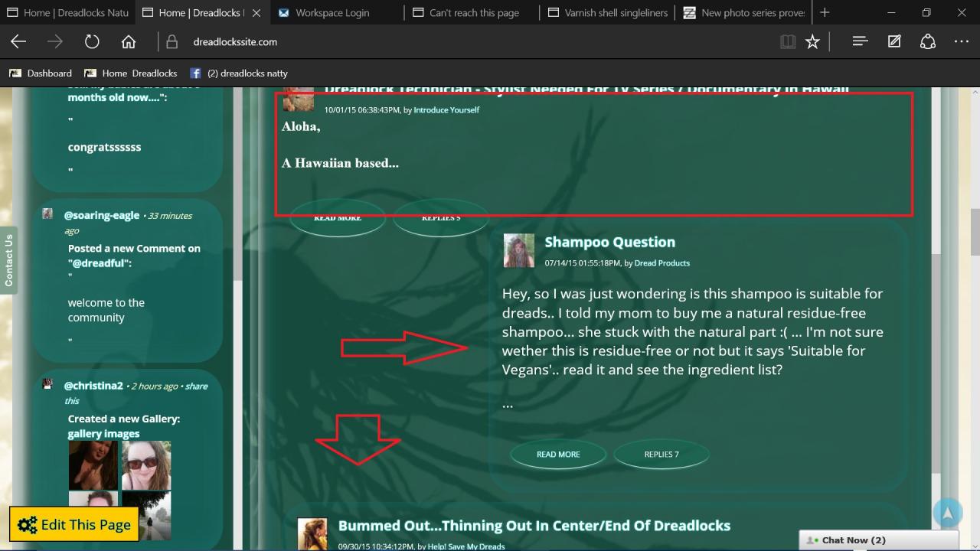Open the vertical Contact Us side tab

tap(8, 260)
